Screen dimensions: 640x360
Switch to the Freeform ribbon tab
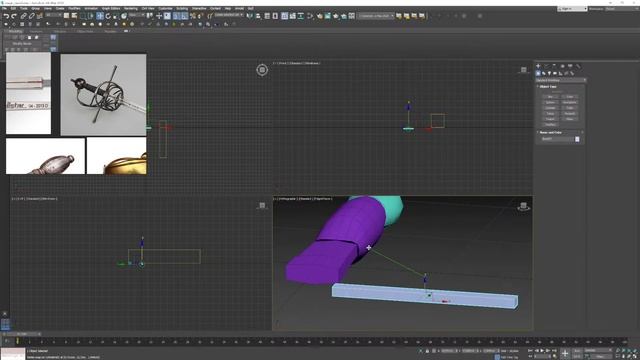tap(36, 31)
